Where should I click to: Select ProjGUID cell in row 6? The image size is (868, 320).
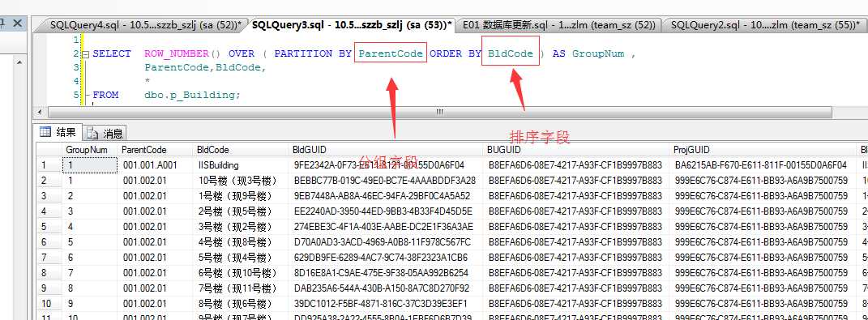pyautogui.click(x=763, y=242)
